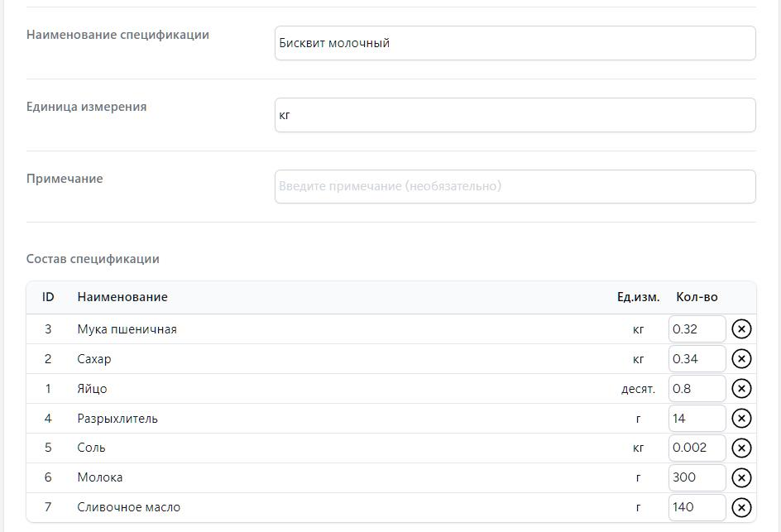Edit the Сливочное масло quantity
The image size is (781, 532).
pyautogui.click(x=697, y=507)
